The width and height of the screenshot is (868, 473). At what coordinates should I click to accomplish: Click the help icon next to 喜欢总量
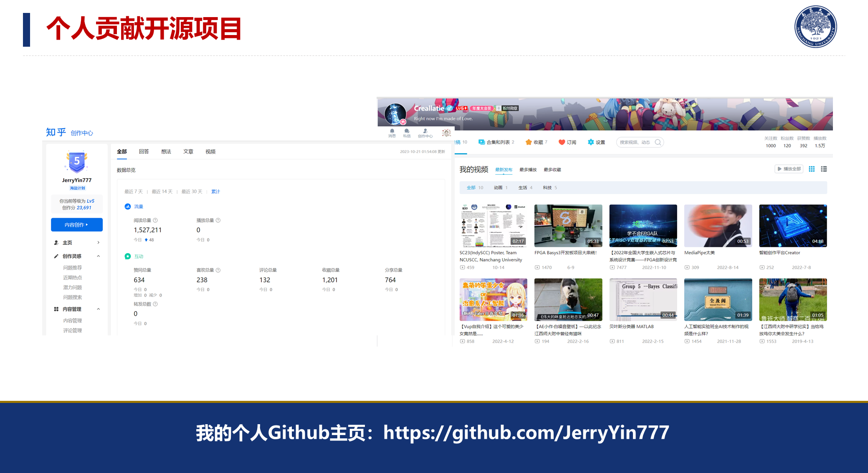coord(218,270)
